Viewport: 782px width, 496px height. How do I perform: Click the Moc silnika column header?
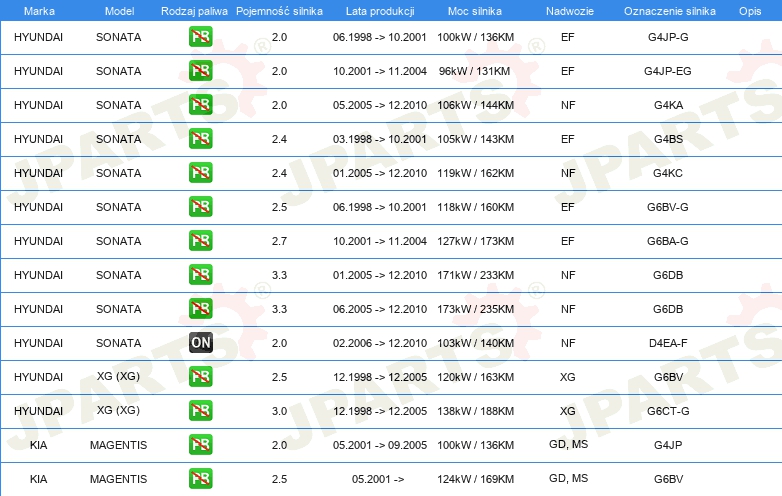(x=475, y=11)
